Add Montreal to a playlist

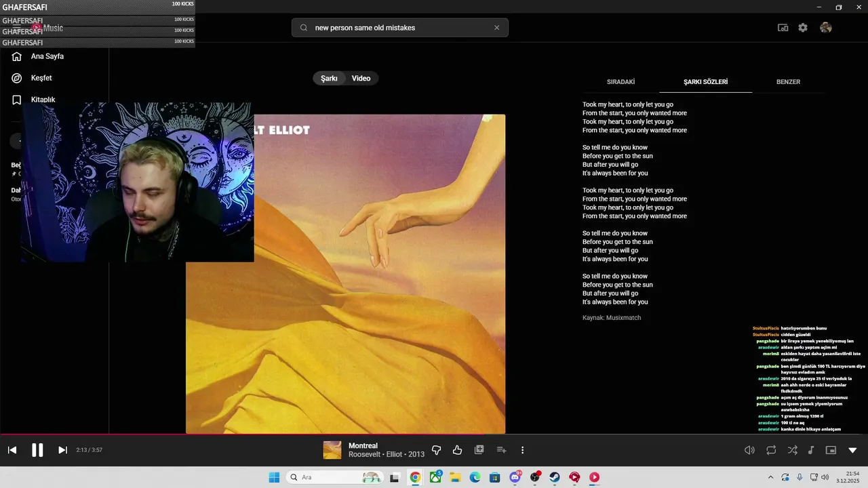[x=501, y=450]
